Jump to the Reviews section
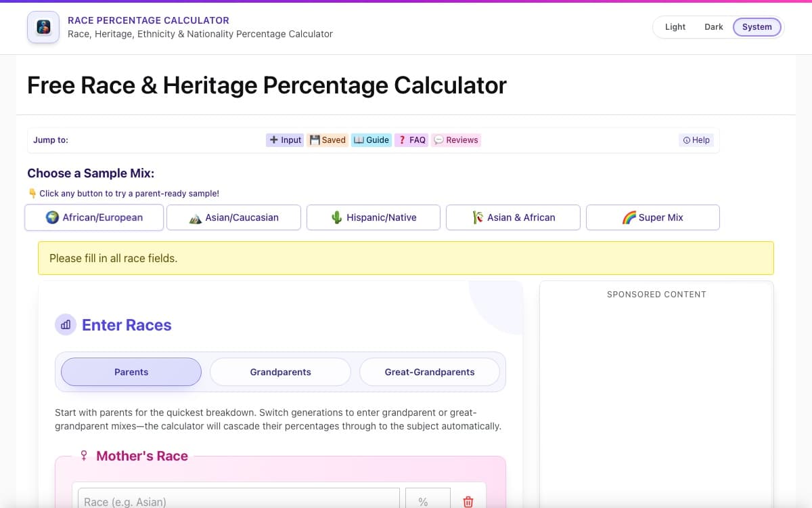812x508 pixels. coord(456,140)
